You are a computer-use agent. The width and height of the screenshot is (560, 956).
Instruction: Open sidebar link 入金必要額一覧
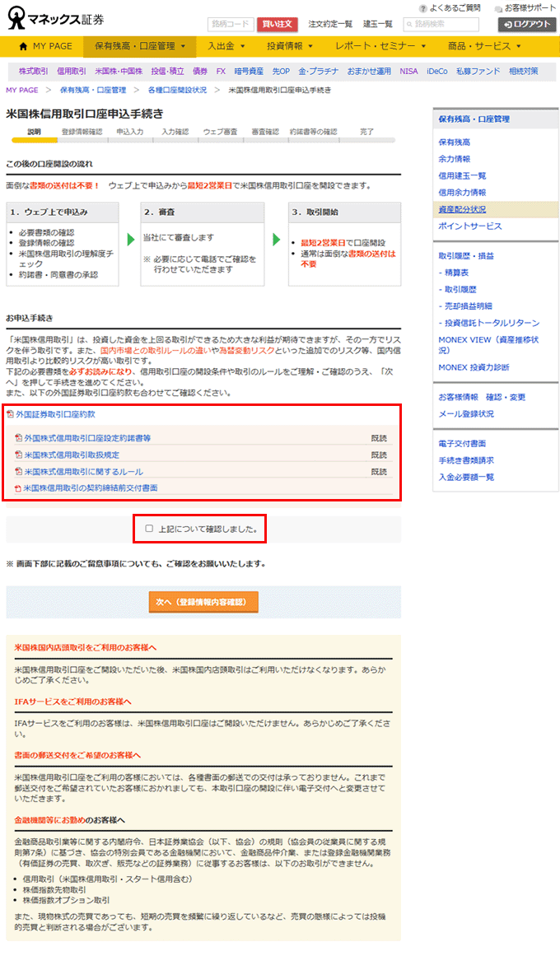(466, 478)
